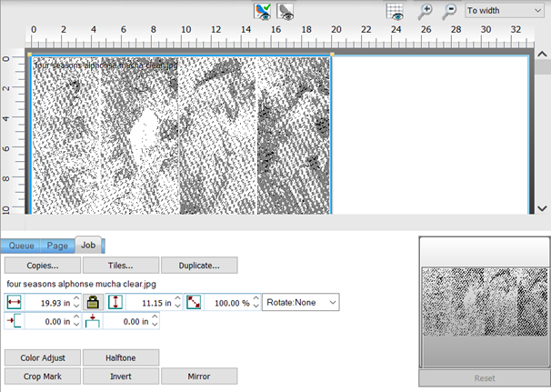Image resolution: width=551 pixels, height=392 pixels.
Task: Click the scale icon beside 100.00 %
Action: pyautogui.click(x=194, y=302)
